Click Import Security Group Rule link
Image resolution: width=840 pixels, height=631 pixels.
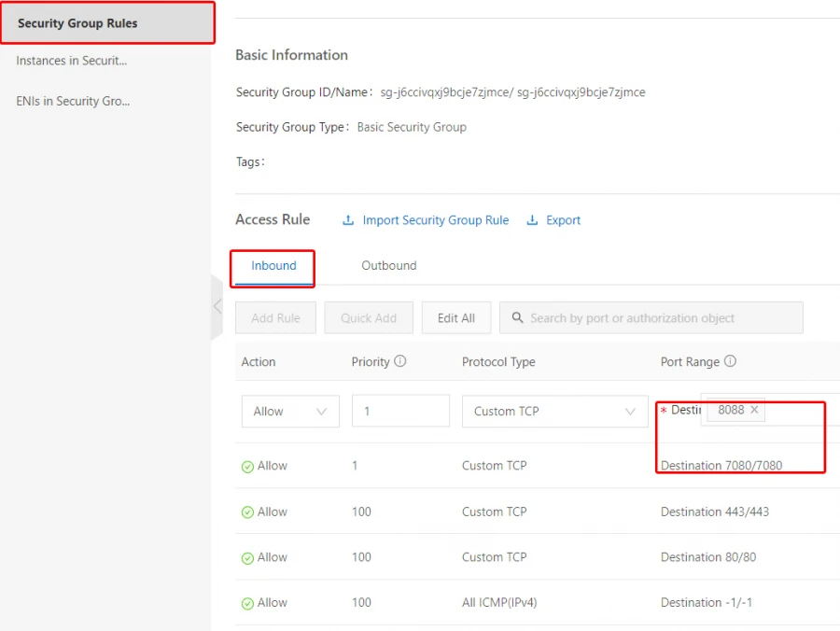point(436,220)
